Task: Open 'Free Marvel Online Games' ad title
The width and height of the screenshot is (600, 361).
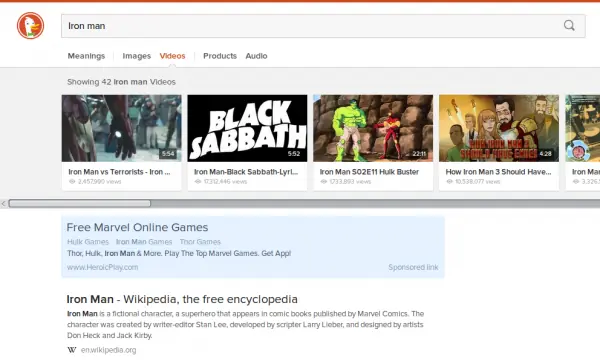Action: tap(137, 227)
